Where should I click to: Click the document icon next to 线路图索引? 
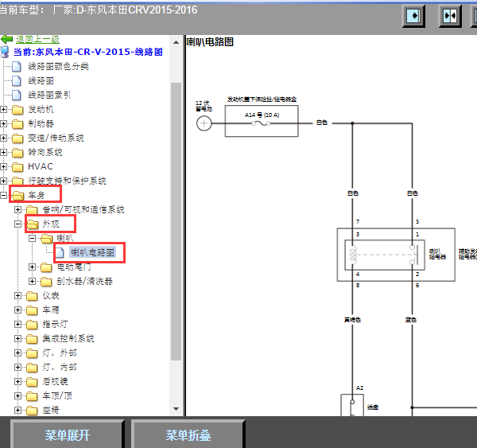(17, 95)
